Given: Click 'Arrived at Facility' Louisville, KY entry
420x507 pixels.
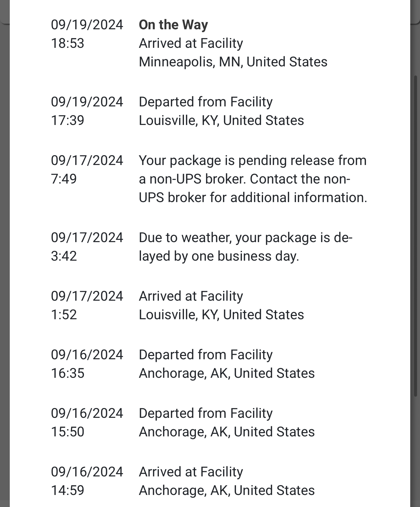Looking at the screenshot, I should (x=221, y=305).
